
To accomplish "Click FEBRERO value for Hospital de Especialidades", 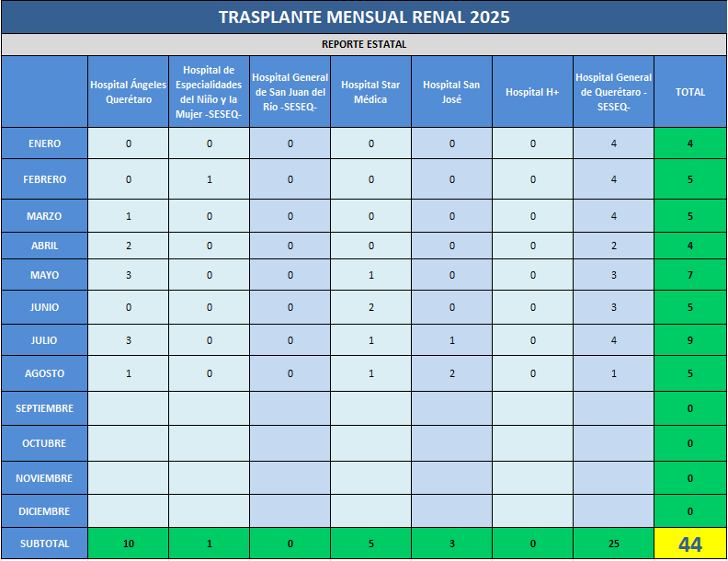I will point(210,179).
